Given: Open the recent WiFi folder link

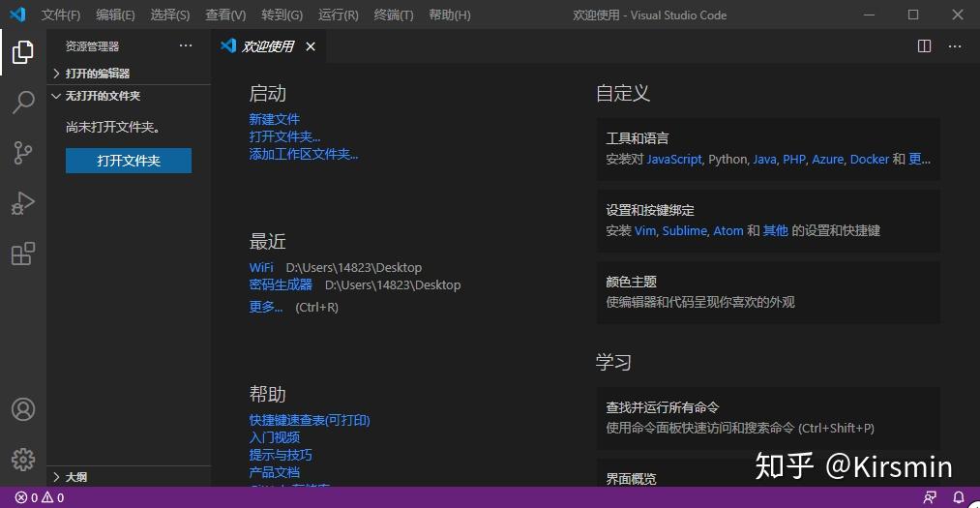Looking at the screenshot, I should pyautogui.click(x=261, y=267).
